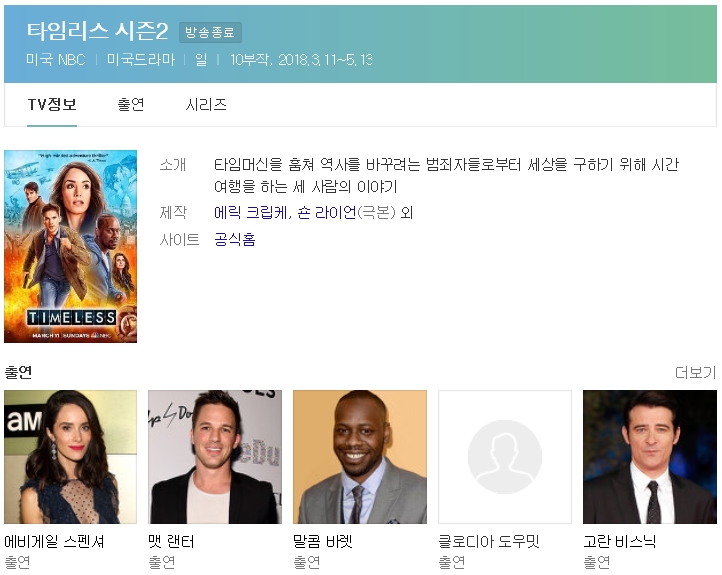The width and height of the screenshot is (722, 575).
Task: Select the 에비게일 스펜서 cast photo
Action: (70, 457)
